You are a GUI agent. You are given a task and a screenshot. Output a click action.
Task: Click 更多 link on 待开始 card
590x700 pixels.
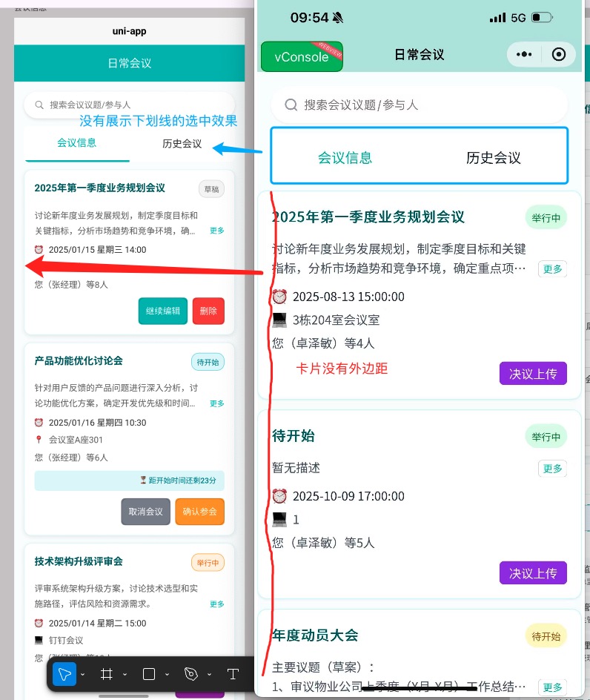click(x=551, y=469)
